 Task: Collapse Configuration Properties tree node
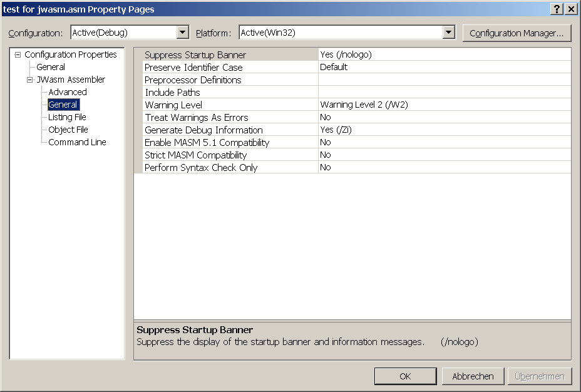pos(18,55)
